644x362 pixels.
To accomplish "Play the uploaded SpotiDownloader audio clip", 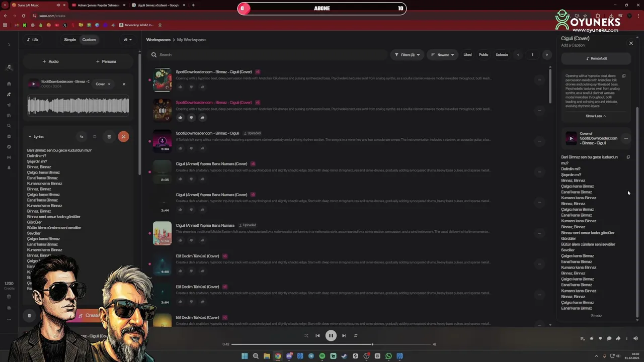I will (33, 84).
